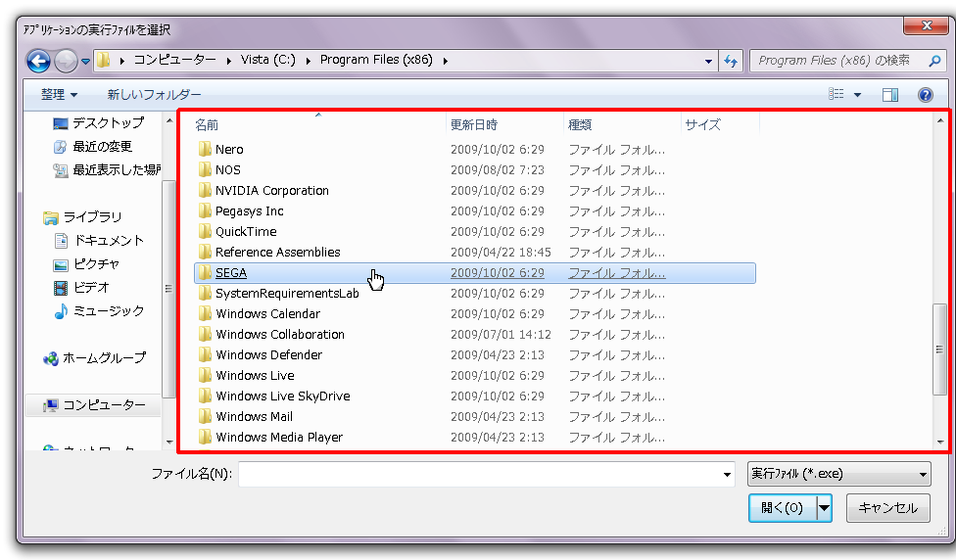Viewport: 956px width, 560px height.
Task: Select the NOS folder icon
Action: 205,170
